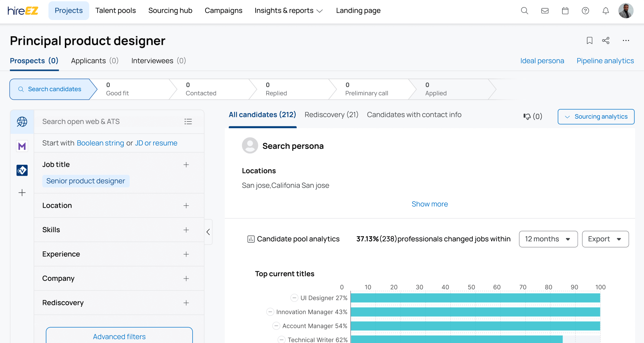Open the calendar icon in the header

click(x=565, y=11)
